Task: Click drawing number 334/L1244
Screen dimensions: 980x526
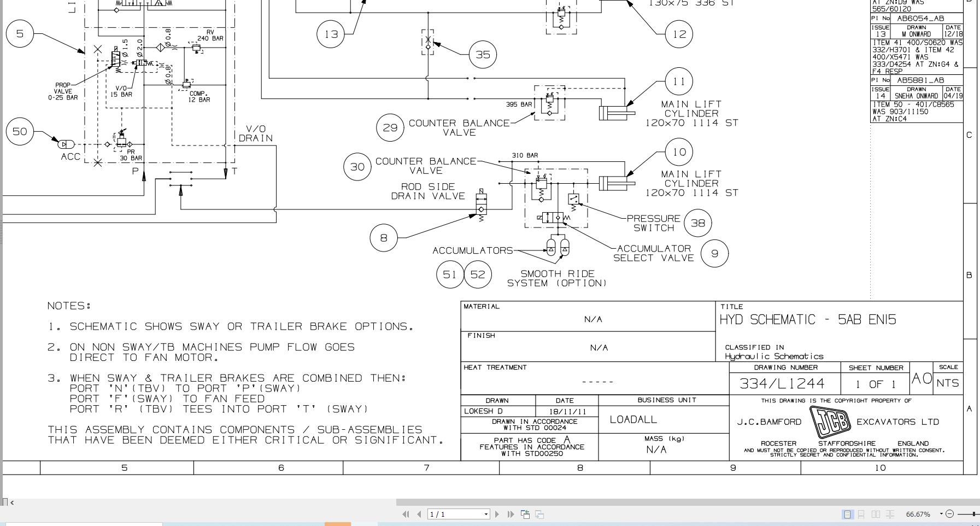Action: [x=782, y=383]
